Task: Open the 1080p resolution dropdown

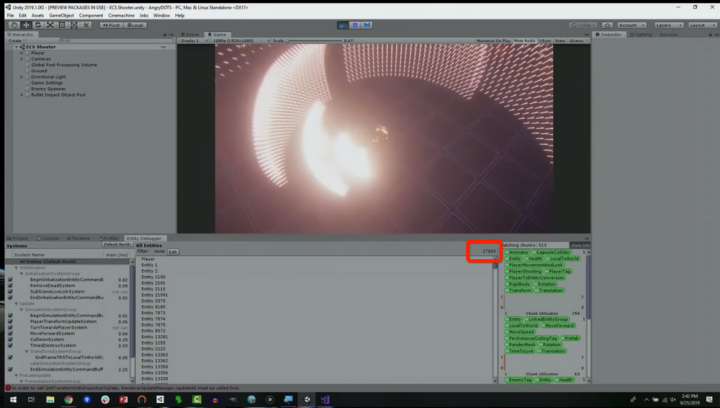Action: point(241,41)
